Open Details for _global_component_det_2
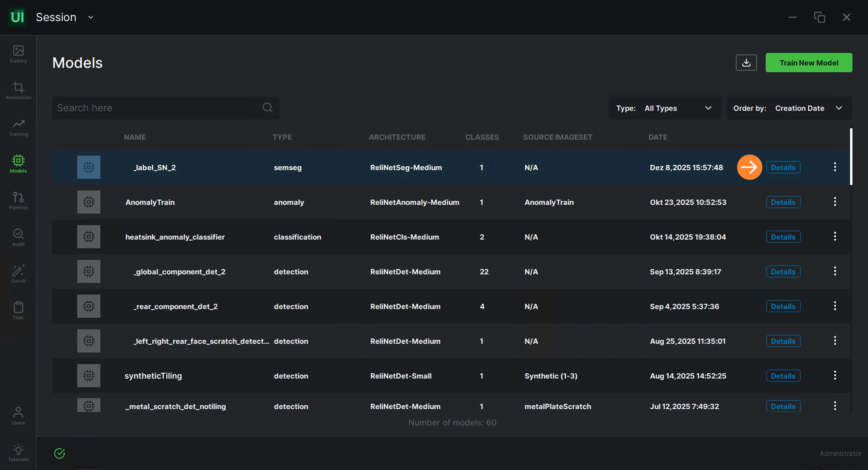 [783, 272]
